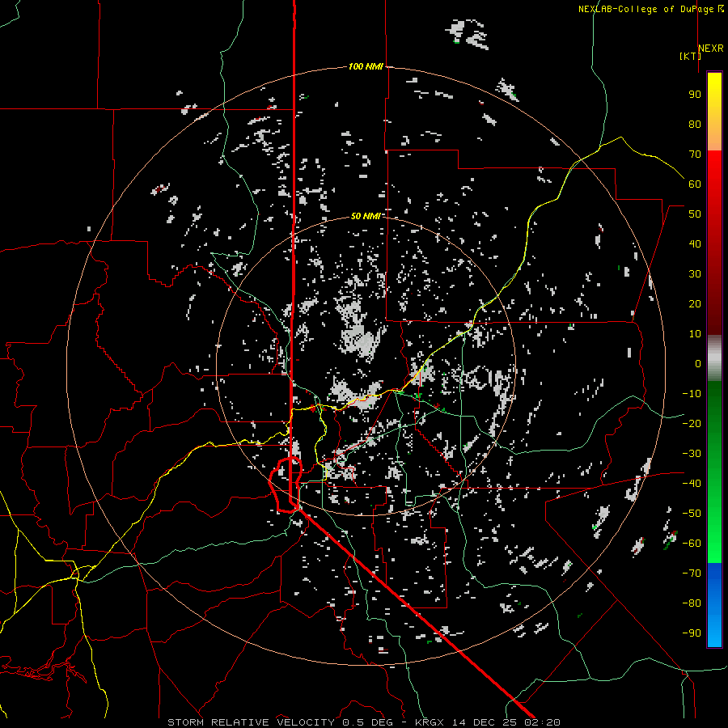Click the -70 value on velocity scale

click(x=692, y=574)
